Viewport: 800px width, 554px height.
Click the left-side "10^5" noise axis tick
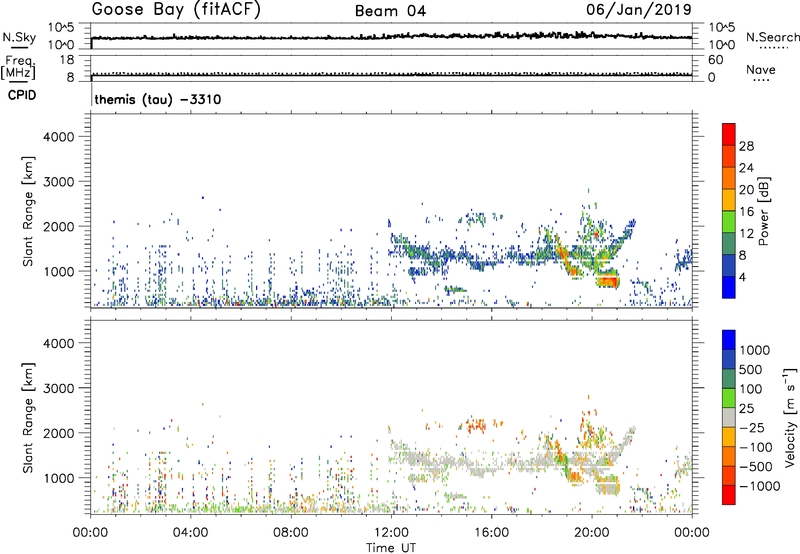(62, 28)
